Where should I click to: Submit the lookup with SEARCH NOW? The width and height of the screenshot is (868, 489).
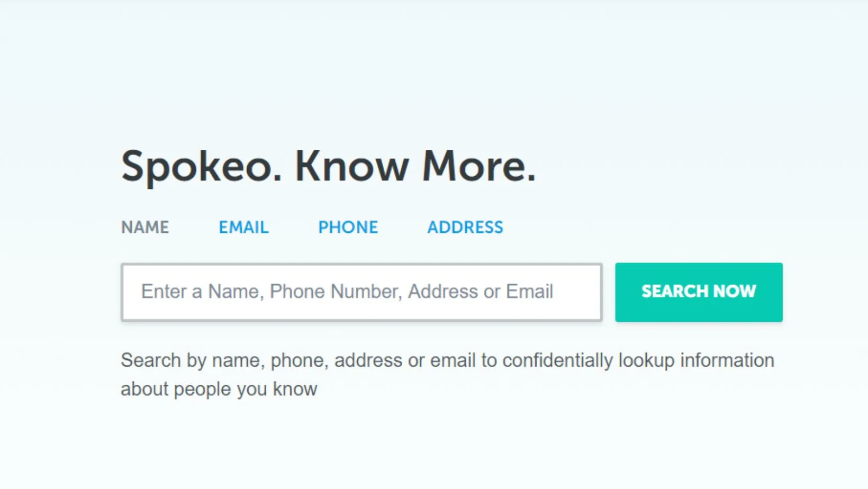pyautogui.click(x=699, y=292)
